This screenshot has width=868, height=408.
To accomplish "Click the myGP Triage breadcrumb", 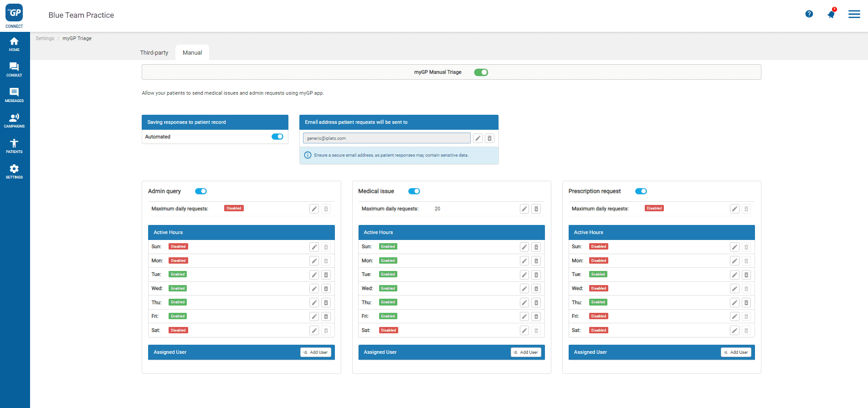I will [x=77, y=39].
